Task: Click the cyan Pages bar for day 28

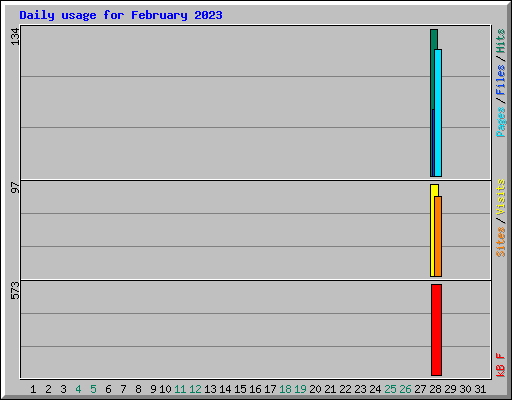Action: 438,113
